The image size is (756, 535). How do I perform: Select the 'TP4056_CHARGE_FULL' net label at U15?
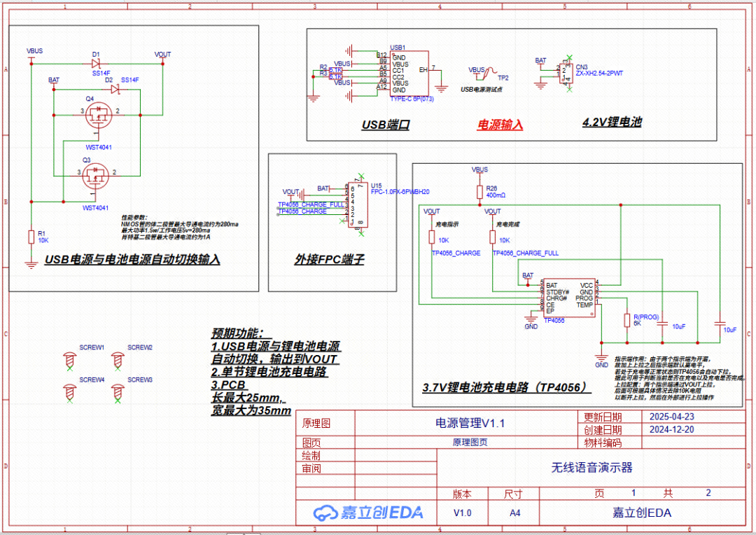tap(311, 204)
